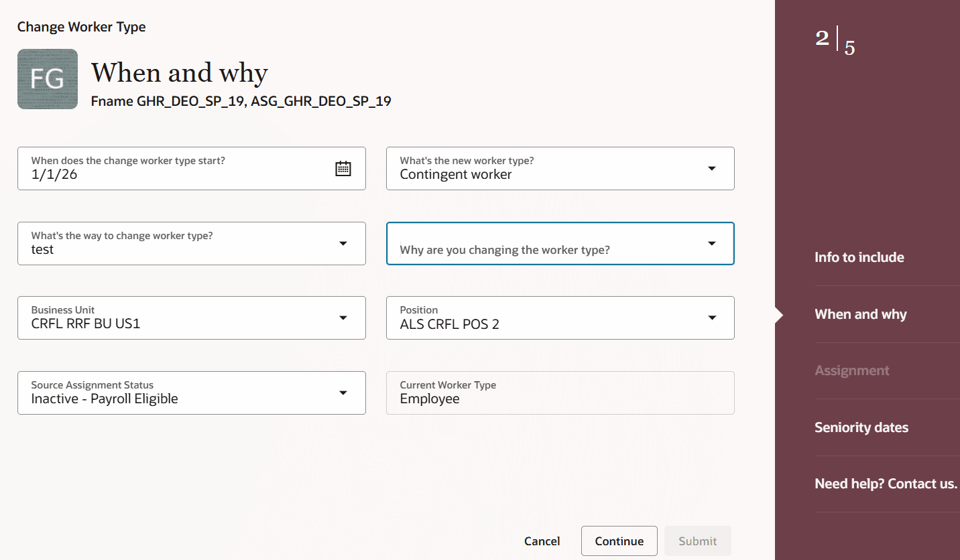Click Continue to proceed
Screen dimensions: 960x560
coord(619,541)
